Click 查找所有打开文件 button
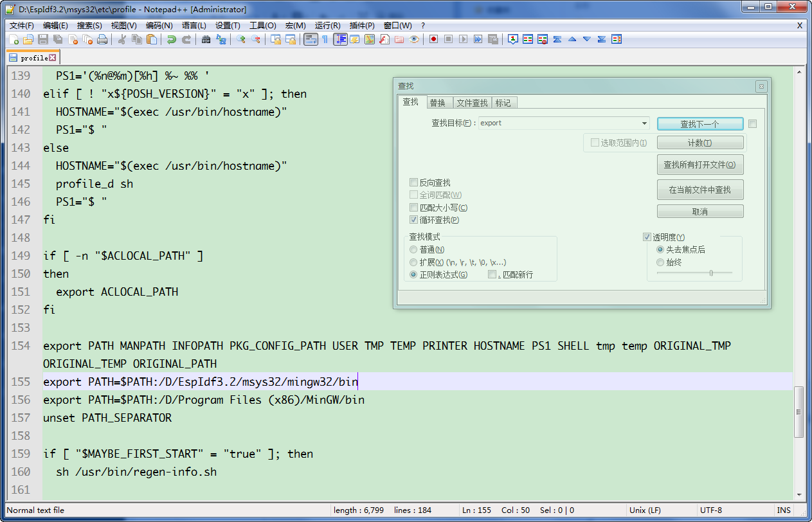This screenshot has height=522, width=812. click(700, 165)
